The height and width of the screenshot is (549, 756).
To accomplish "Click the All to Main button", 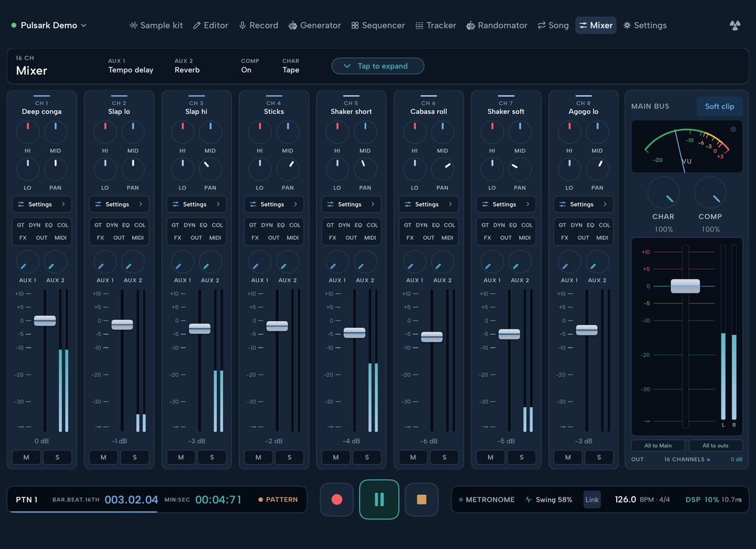I will tap(658, 445).
